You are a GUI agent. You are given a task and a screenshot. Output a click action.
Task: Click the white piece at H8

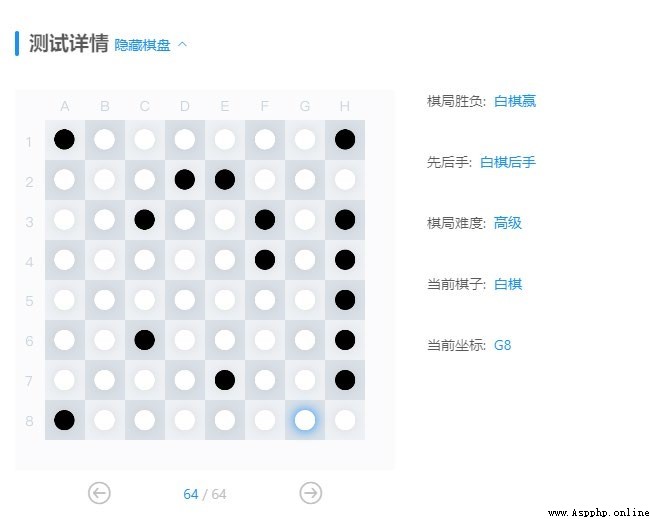(345, 420)
